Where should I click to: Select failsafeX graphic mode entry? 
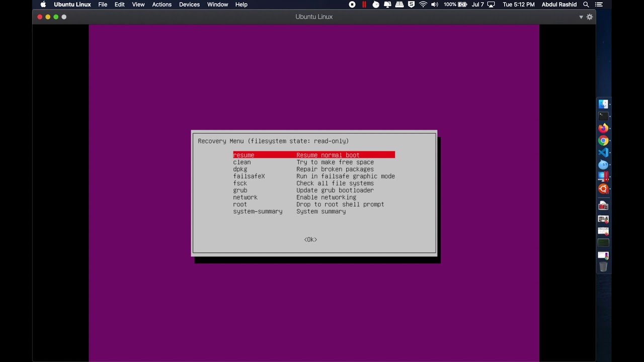point(314,176)
